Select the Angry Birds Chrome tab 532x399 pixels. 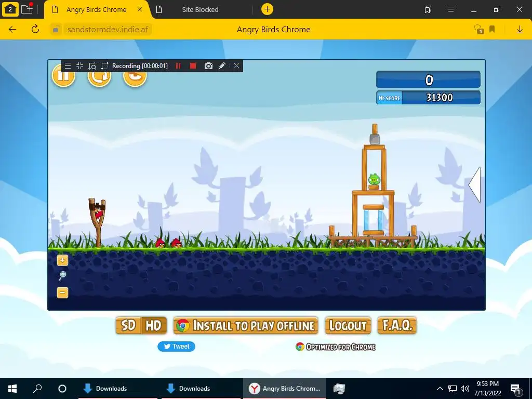pos(96,9)
